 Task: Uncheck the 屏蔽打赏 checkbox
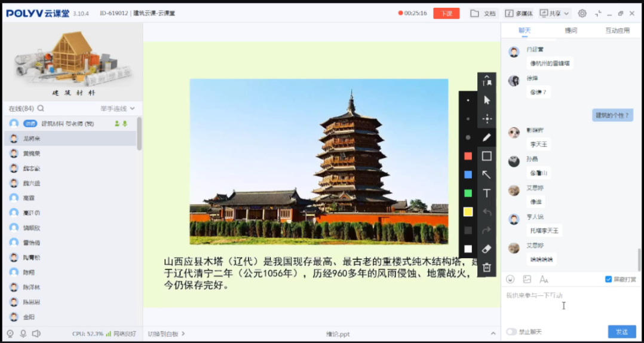pyautogui.click(x=608, y=279)
